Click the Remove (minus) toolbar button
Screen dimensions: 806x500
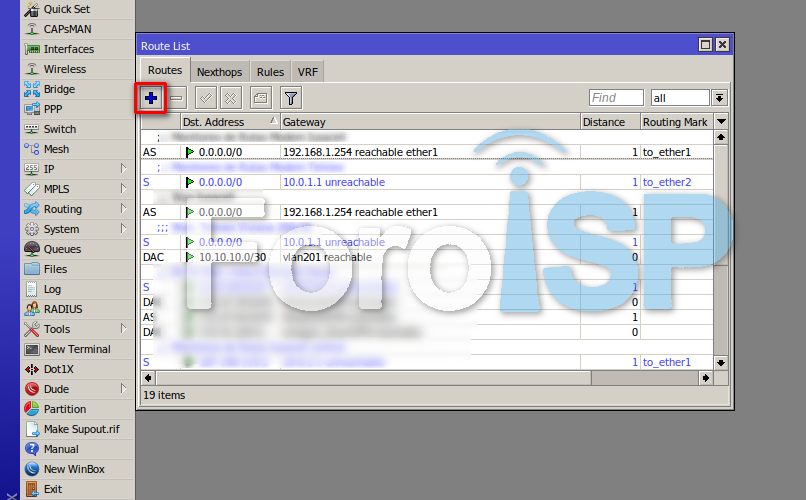pyautogui.click(x=176, y=98)
